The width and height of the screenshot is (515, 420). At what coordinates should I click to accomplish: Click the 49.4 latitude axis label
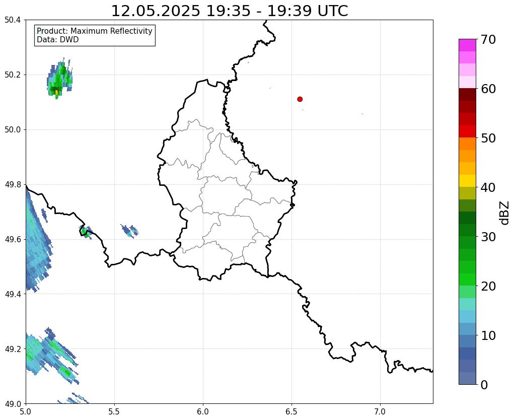(x=13, y=294)
